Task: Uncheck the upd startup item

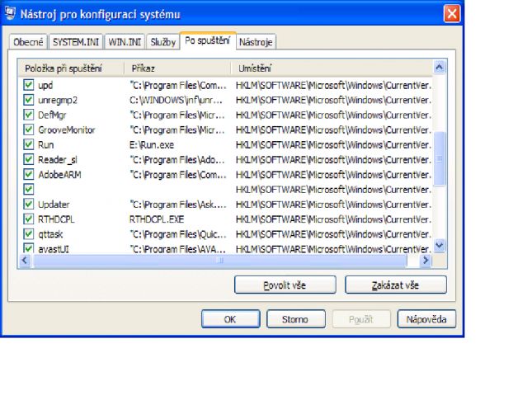Action: point(29,85)
